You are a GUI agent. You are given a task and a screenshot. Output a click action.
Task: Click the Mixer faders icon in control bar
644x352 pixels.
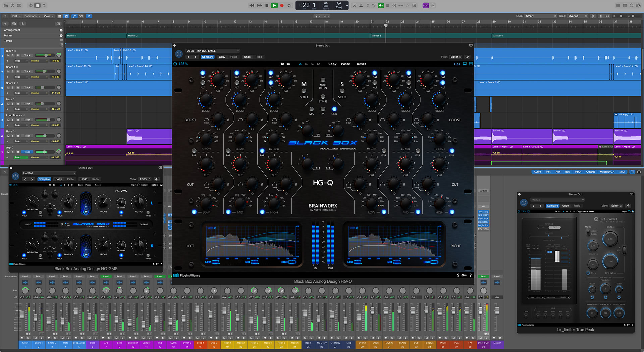point(37,5)
